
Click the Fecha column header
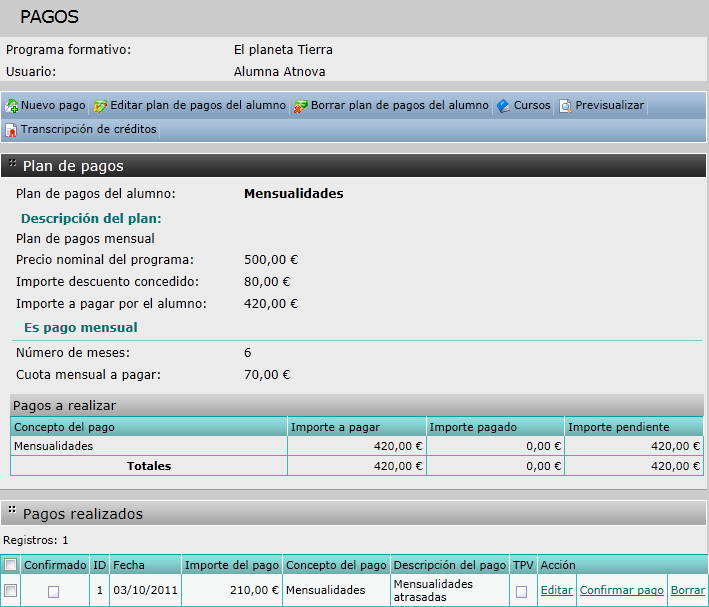pos(145,565)
